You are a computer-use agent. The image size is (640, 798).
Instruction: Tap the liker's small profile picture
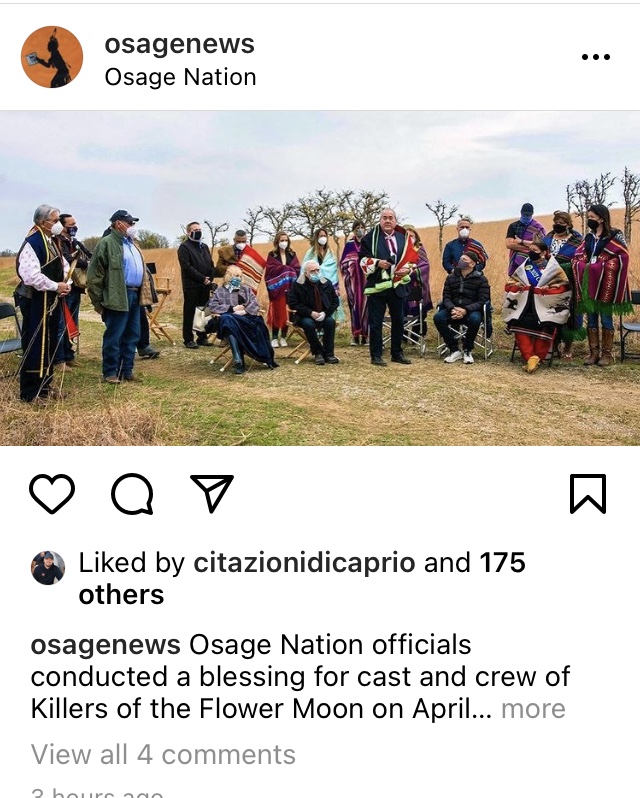[x=48, y=567]
